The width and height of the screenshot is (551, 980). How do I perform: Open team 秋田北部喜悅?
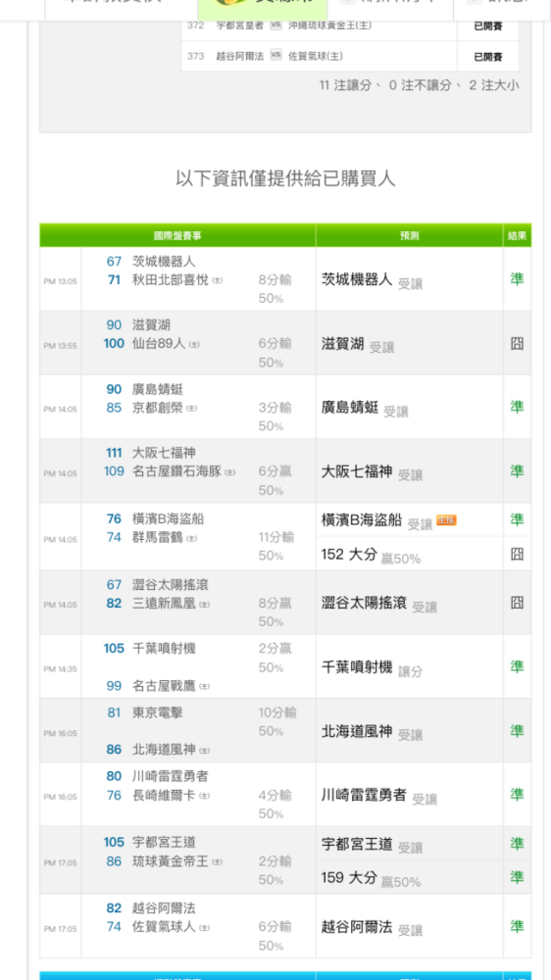(171, 280)
